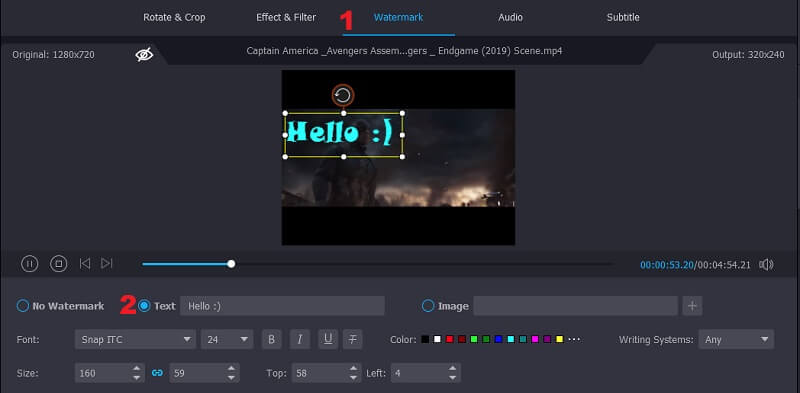
Task: Underline the watermark text
Action: pos(328,339)
